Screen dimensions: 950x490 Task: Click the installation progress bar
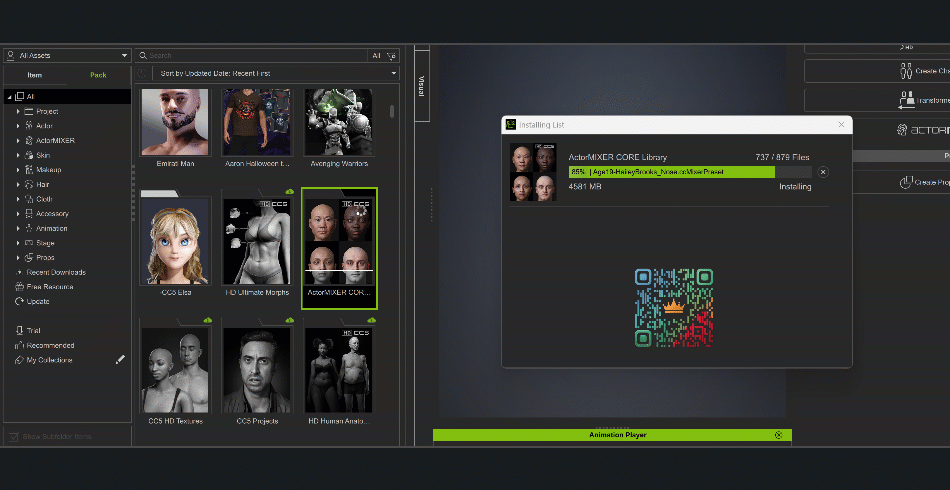pos(690,172)
